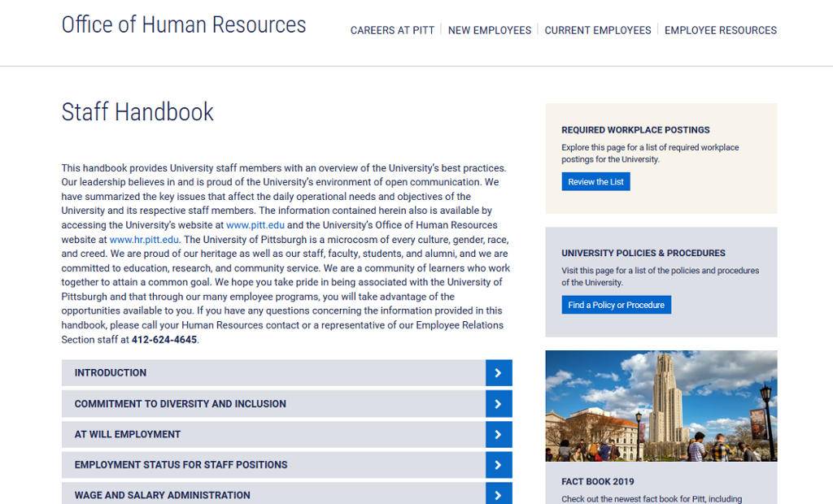The height and width of the screenshot is (504, 833).
Task: Open the Careers at Pitt menu
Action: pos(392,30)
